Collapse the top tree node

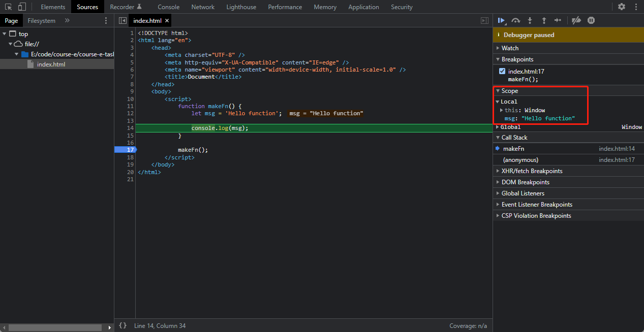pyautogui.click(x=5, y=34)
